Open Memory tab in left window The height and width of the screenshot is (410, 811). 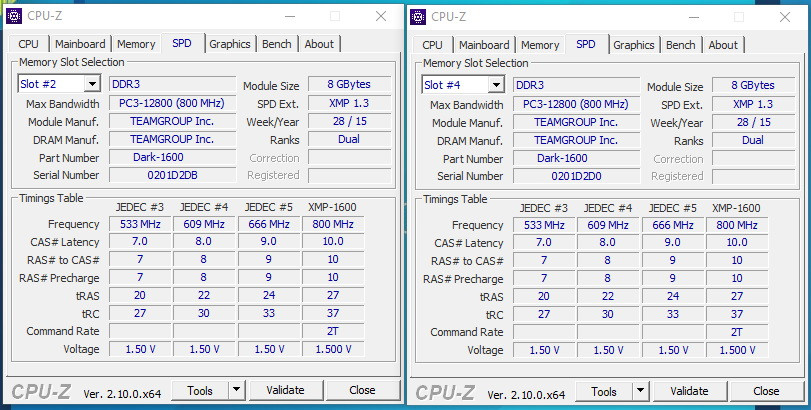[136, 44]
